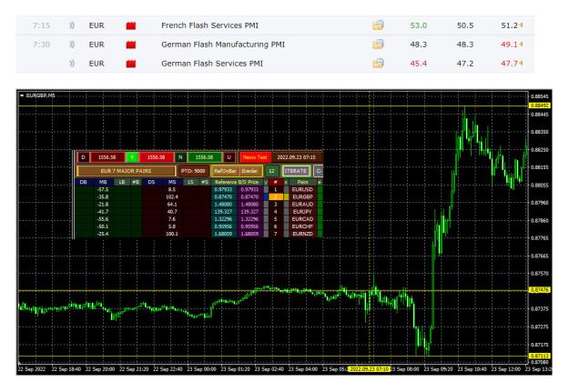Click the N button in panel
Screen dimensions: 569x392
180,157
